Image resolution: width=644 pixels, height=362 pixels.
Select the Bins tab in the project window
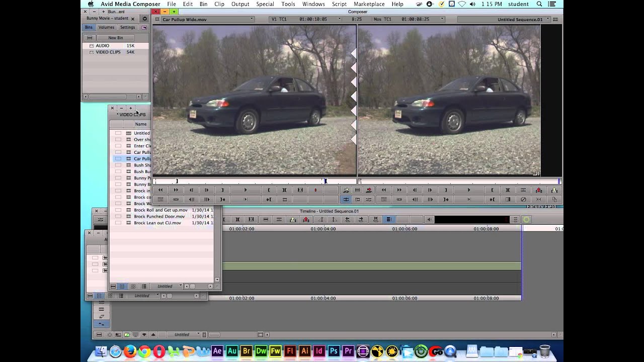tap(89, 28)
